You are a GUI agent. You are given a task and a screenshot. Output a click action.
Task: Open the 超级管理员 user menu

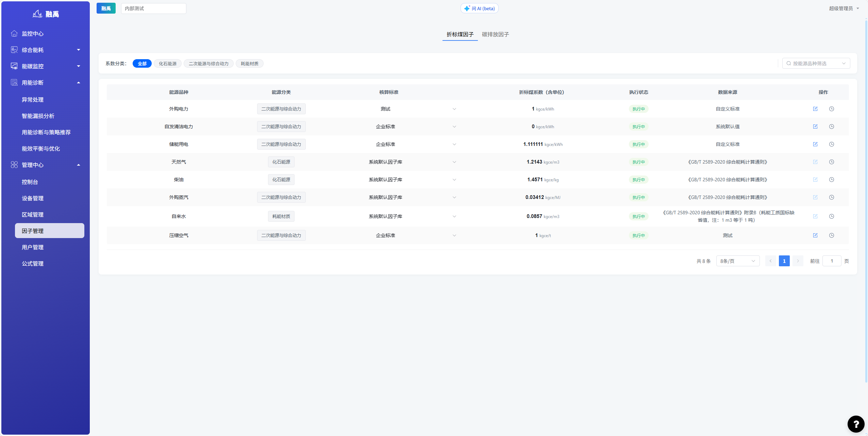point(844,8)
